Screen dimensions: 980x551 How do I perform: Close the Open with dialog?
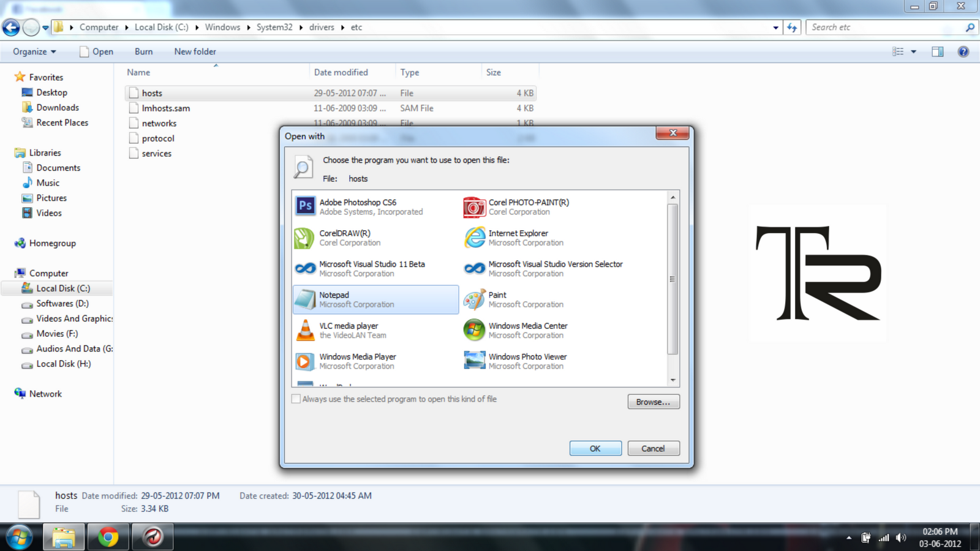(673, 133)
